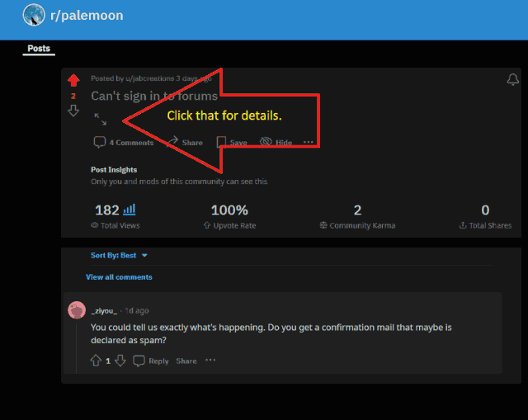Click the blue Total Views chart icon
The width and height of the screenshot is (528, 420).
click(x=130, y=210)
